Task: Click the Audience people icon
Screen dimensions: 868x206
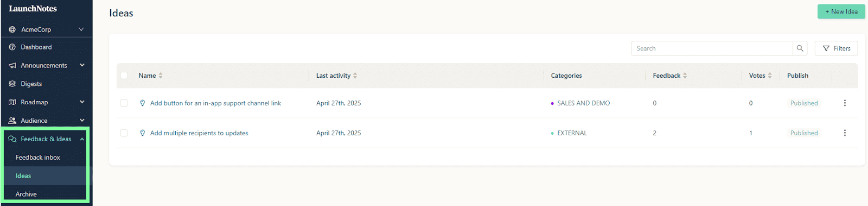Action: pyautogui.click(x=12, y=121)
